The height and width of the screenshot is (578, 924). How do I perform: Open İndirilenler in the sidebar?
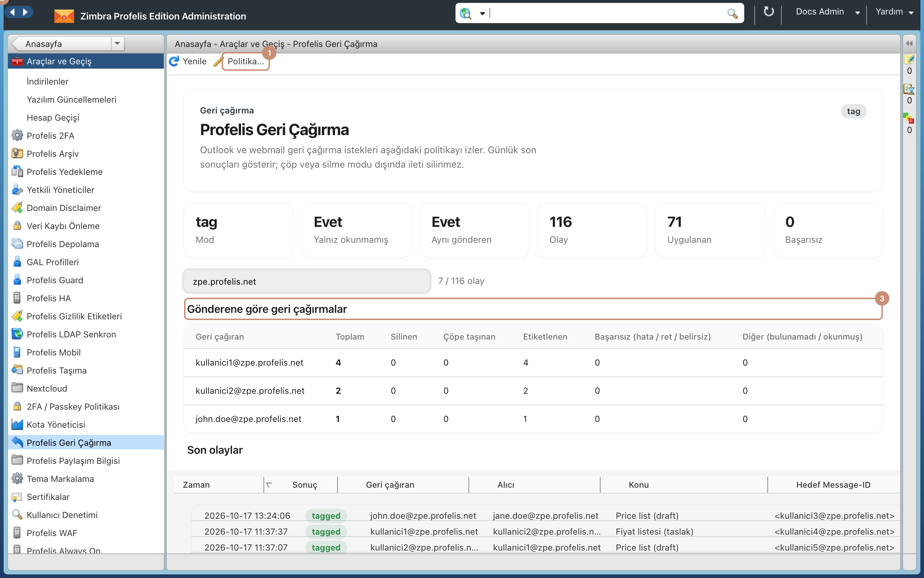[47, 81]
